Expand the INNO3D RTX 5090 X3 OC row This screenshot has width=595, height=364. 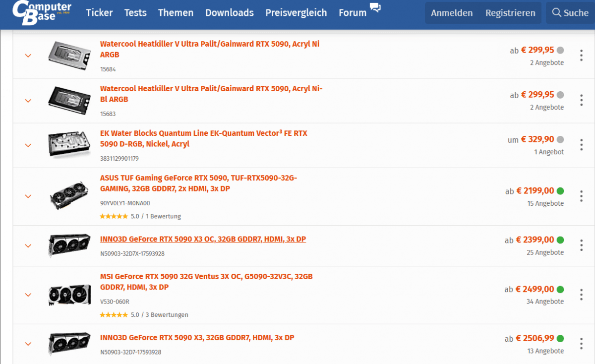tap(28, 245)
